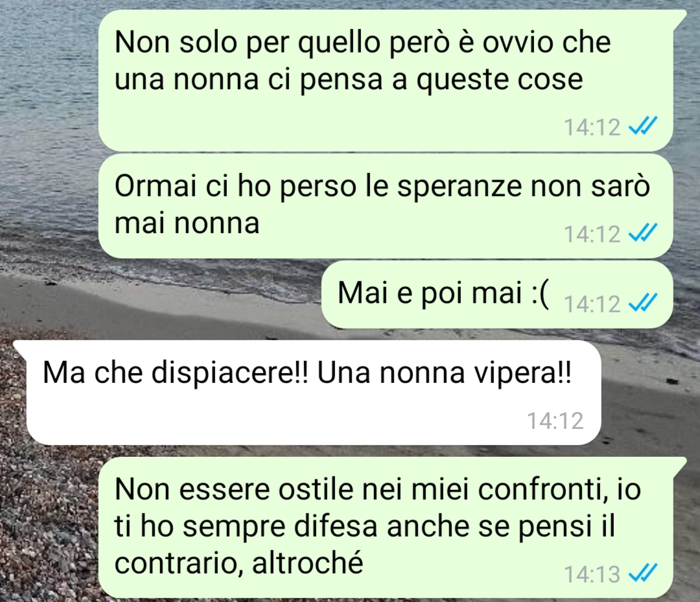This screenshot has width=700, height=602.
Task: Tap the 'Mai e poi mai :(' message
Action: pos(497,295)
